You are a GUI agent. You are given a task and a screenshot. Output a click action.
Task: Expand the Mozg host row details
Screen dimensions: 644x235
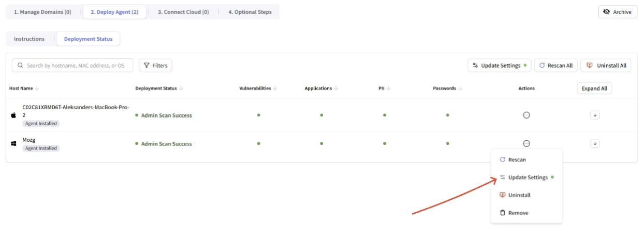click(x=595, y=143)
